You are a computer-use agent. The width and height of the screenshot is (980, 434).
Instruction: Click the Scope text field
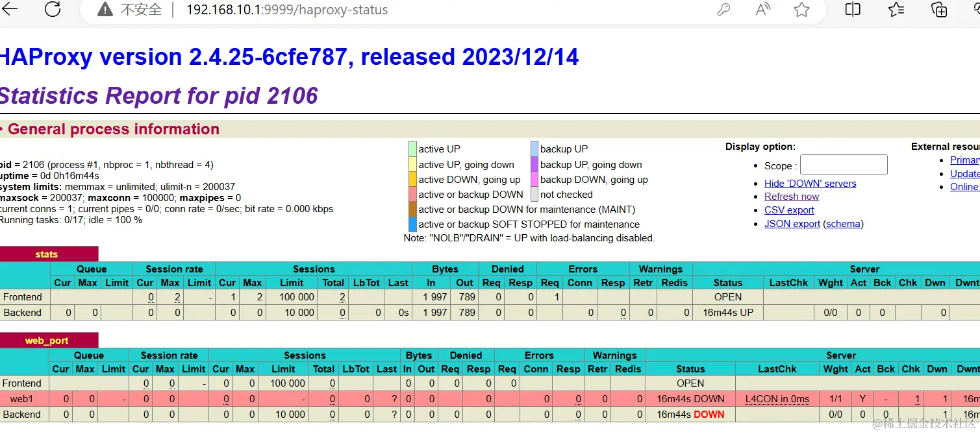[844, 165]
